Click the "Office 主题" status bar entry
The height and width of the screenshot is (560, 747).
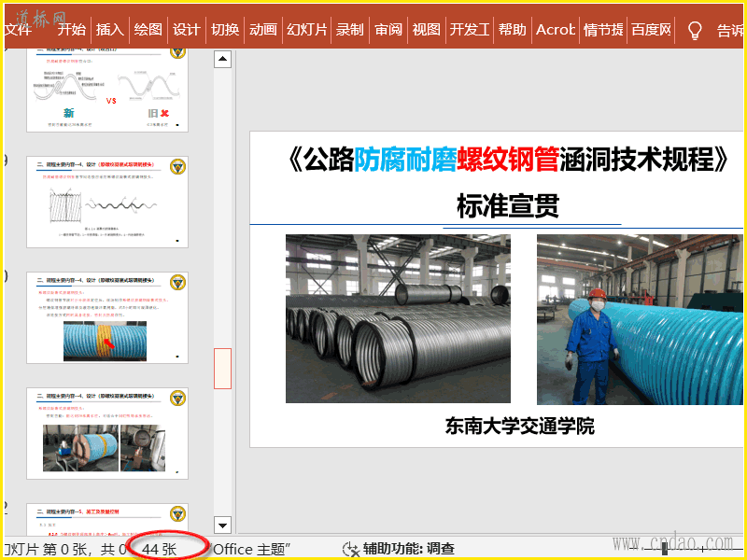point(250,549)
